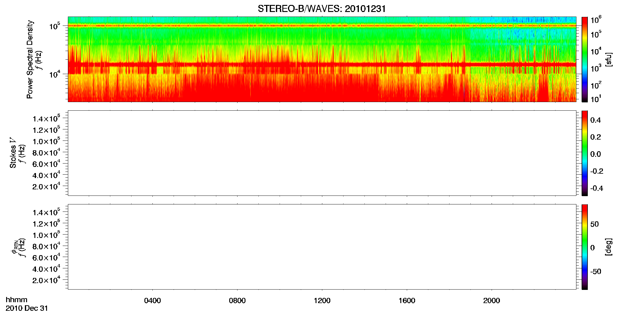The height and width of the screenshot is (332, 644).
Task: Click the 2010 Dec 31 date label
Action: pyautogui.click(x=27, y=308)
